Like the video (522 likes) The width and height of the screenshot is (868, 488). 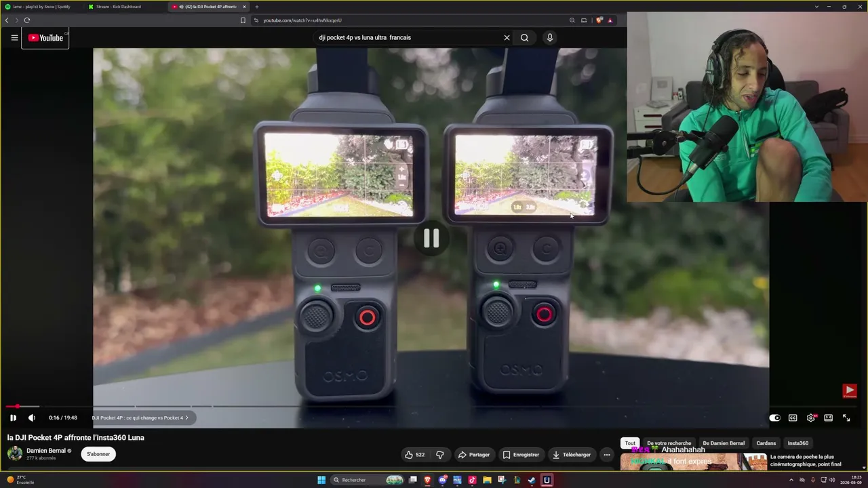[x=414, y=455]
